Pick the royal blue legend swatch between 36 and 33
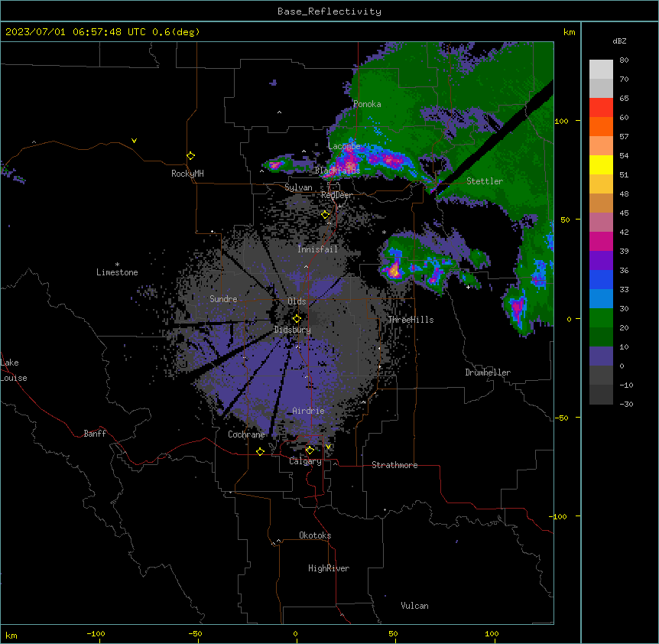This screenshot has width=659, height=644. [x=601, y=279]
